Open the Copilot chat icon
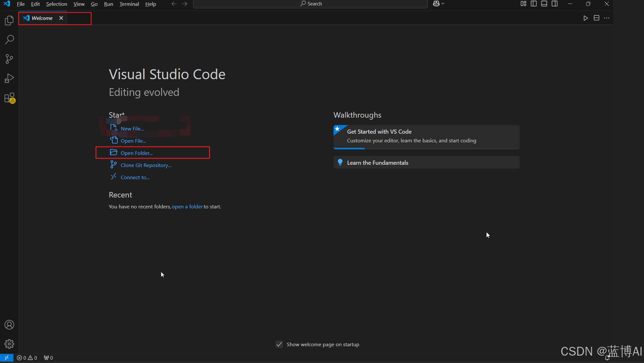This screenshot has height=363, width=644. [436, 4]
